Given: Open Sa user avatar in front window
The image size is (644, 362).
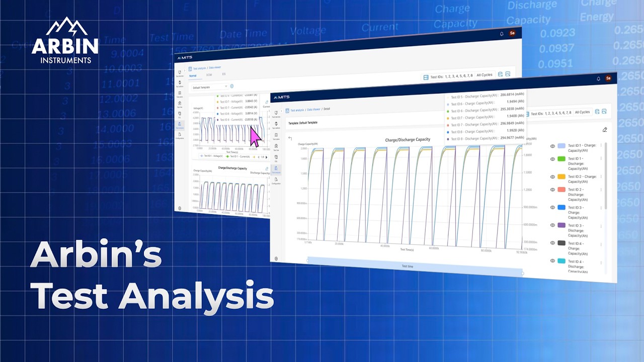Looking at the screenshot, I should tap(608, 78).
